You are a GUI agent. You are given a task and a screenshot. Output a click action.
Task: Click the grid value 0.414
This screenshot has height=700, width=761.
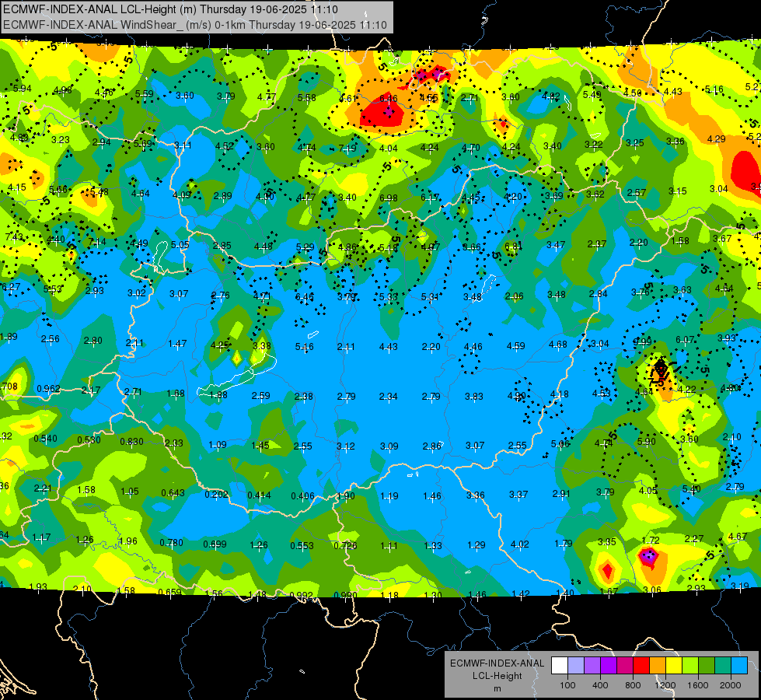(259, 495)
